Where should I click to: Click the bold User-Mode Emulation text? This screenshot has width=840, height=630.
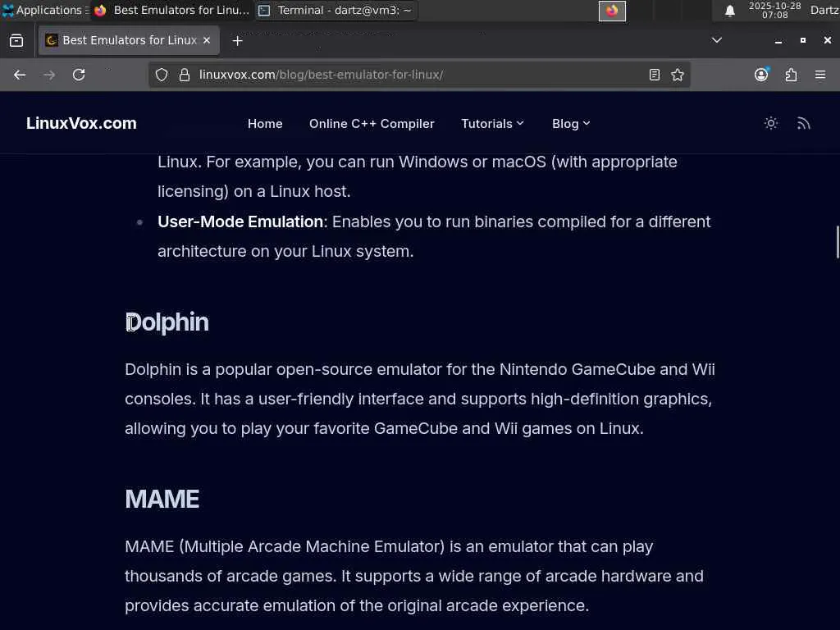[240, 221]
